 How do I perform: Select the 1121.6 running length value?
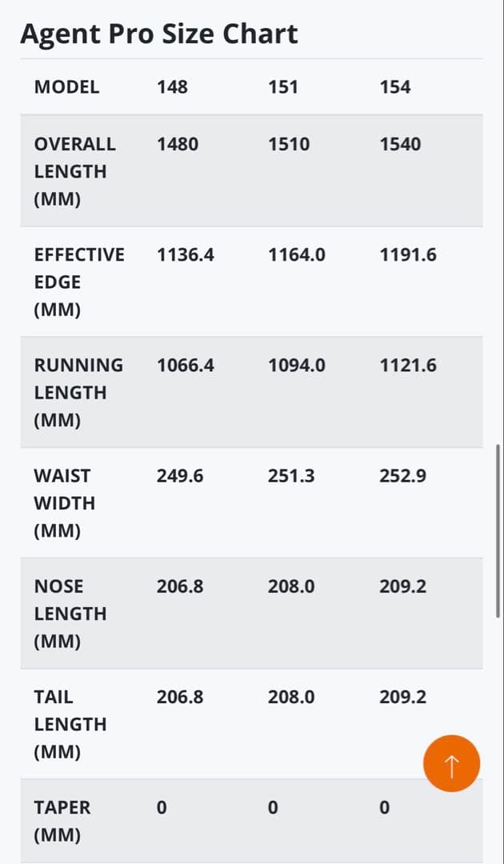(x=408, y=366)
